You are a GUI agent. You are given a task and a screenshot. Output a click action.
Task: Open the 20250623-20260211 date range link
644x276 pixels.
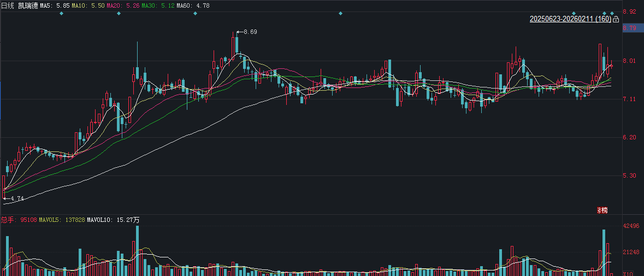pyautogui.click(x=570, y=19)
